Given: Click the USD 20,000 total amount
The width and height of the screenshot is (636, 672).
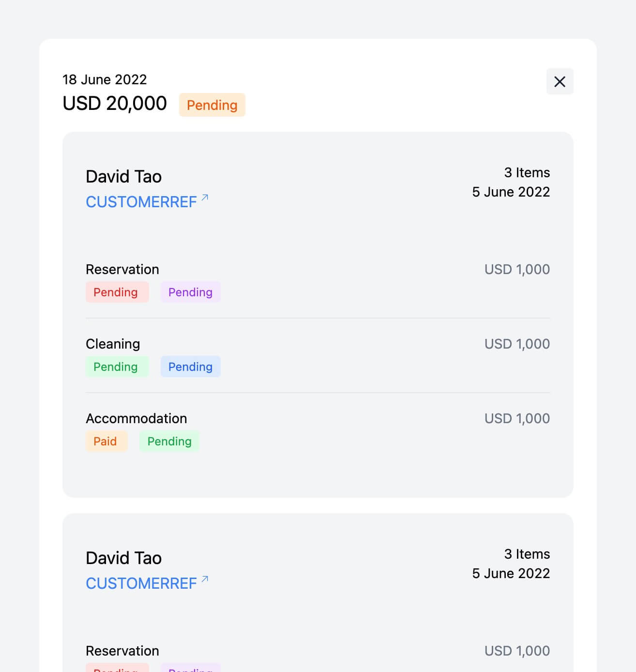Looking at the screenshot, I should click(115, 103).
